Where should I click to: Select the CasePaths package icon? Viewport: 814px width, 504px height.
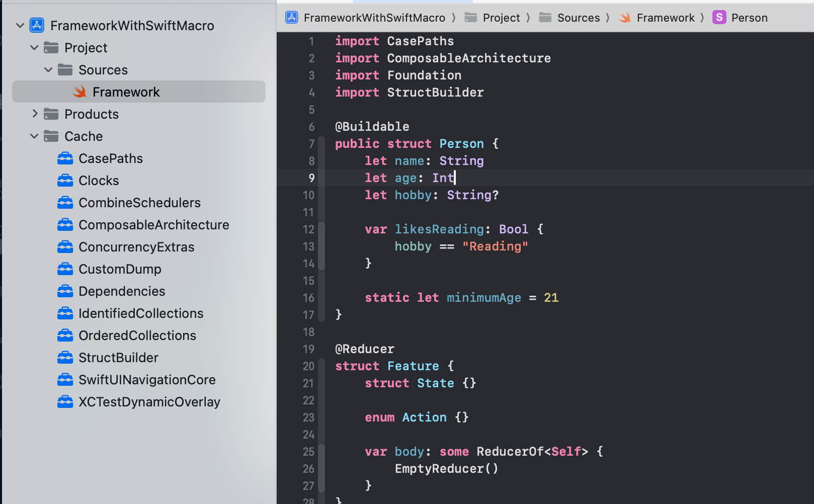pos(65,158)
